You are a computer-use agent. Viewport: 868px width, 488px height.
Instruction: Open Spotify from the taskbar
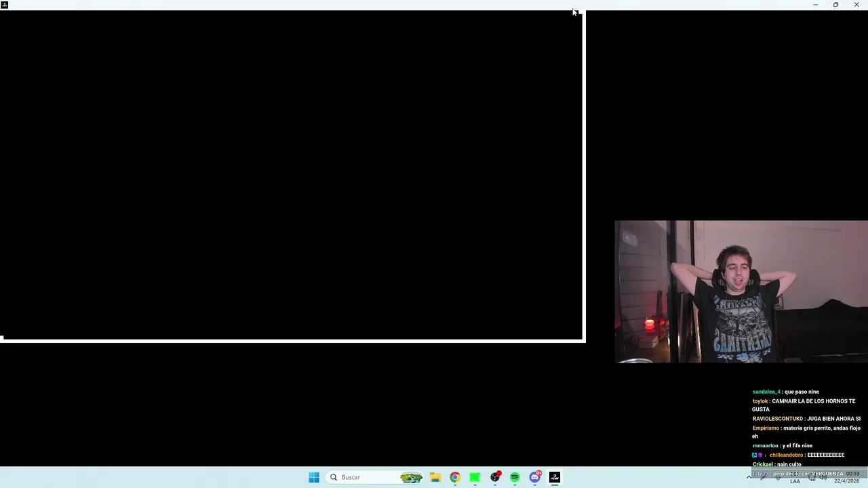(x=515, y=477)
